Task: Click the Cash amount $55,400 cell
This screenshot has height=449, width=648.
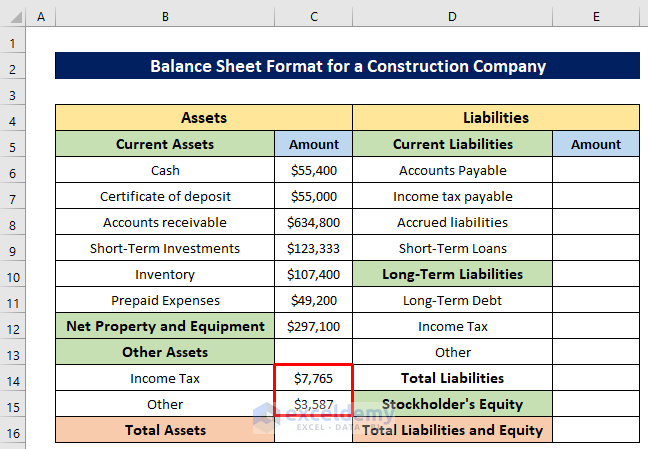Action: coord(313,171)
